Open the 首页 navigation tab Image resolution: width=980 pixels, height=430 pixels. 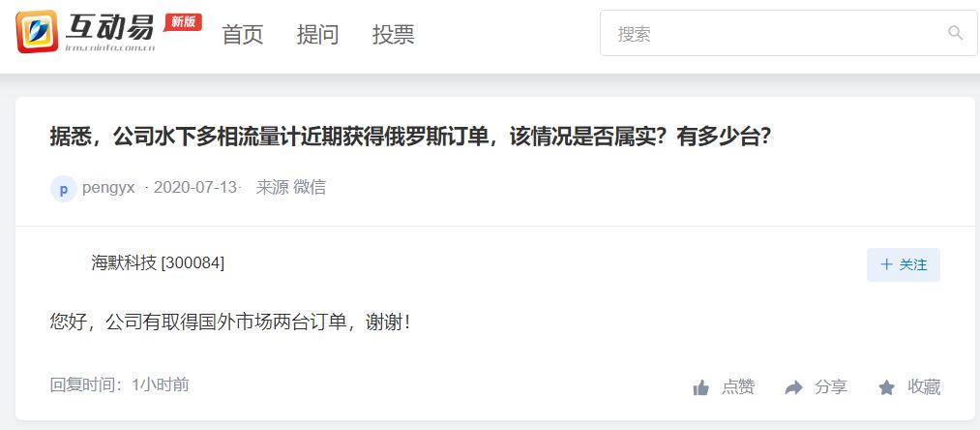tap(243, 35)
